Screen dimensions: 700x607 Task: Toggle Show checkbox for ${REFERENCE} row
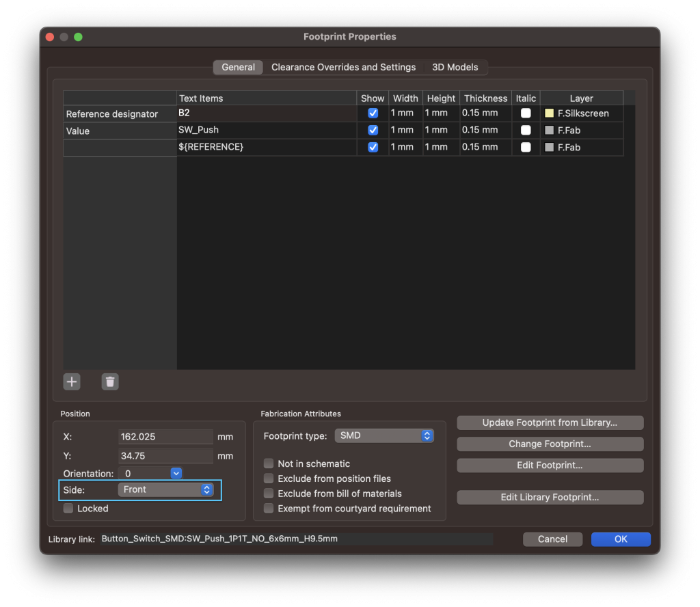pos(373,147)
